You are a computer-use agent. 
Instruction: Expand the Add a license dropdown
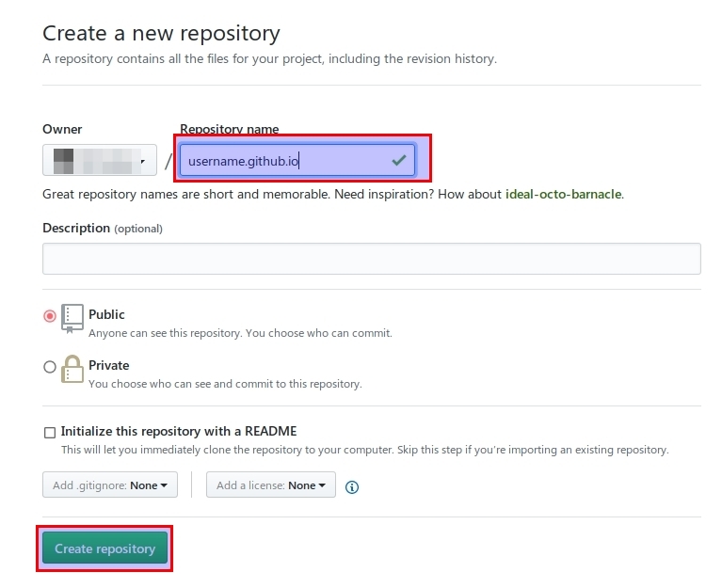pos(271,485)
